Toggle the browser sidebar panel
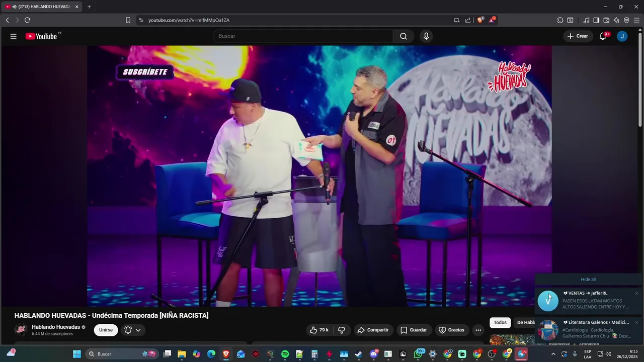The image size is (644, 362). pos(596,20)
